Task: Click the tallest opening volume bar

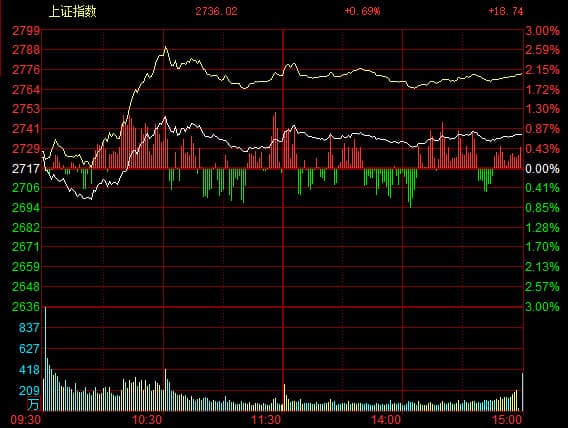Action: pos(46,358)
